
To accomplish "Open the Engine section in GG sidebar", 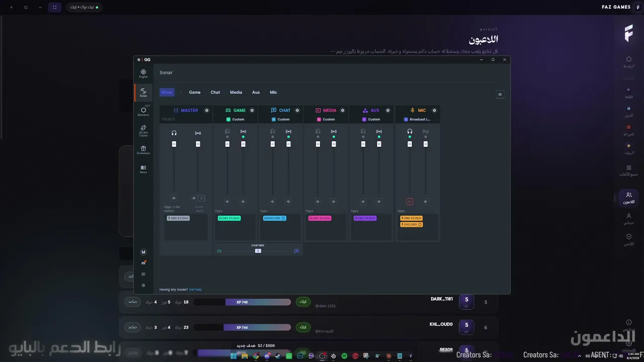I will (143, 73).
